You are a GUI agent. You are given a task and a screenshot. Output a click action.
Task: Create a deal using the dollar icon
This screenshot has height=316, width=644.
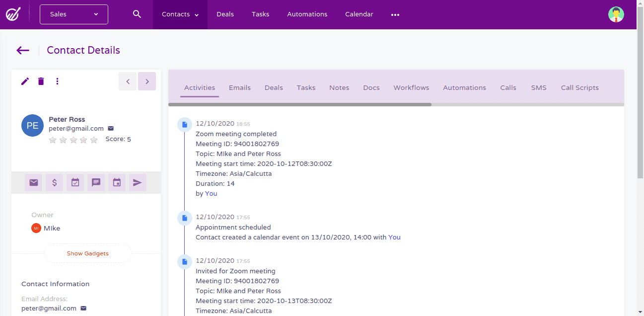[x=54, y=182]
